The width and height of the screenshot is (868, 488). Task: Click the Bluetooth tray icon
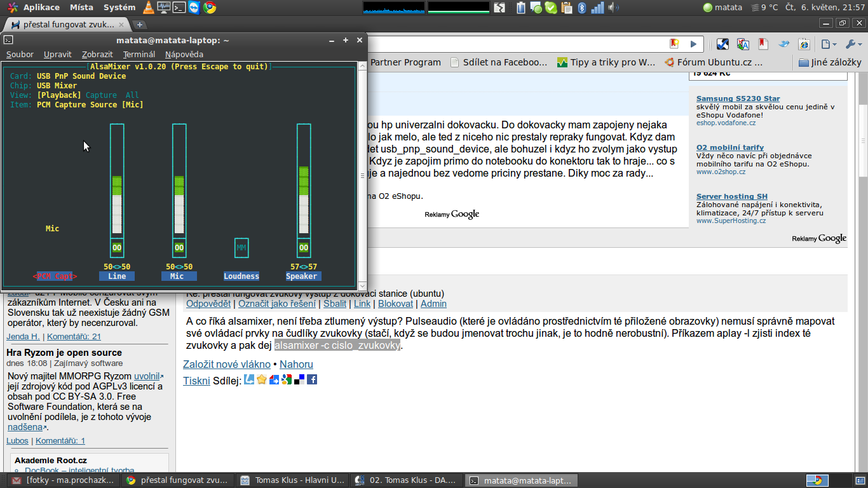click(x=581, y=8)
